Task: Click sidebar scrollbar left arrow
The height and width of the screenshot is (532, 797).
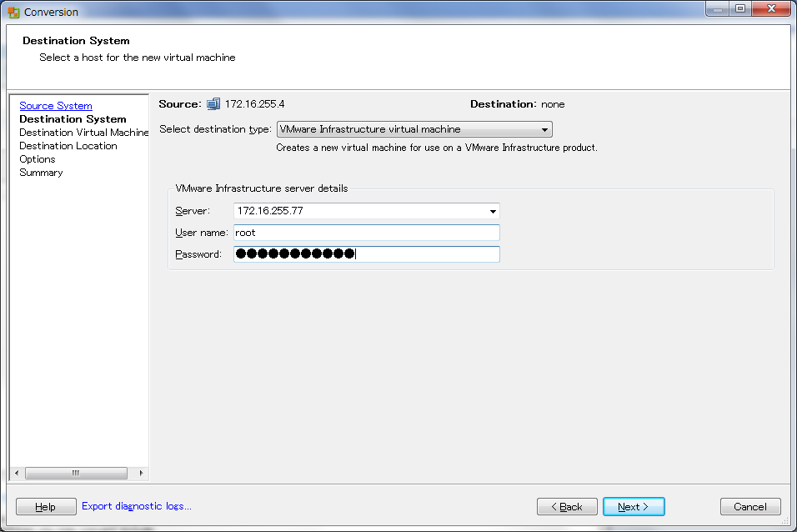Action: point(17,473)
